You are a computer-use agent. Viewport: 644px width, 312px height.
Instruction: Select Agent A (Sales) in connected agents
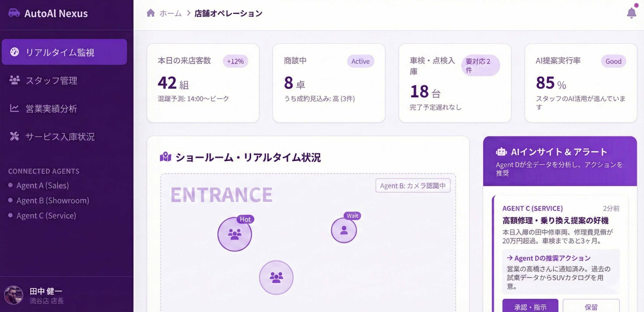point(42,185)
